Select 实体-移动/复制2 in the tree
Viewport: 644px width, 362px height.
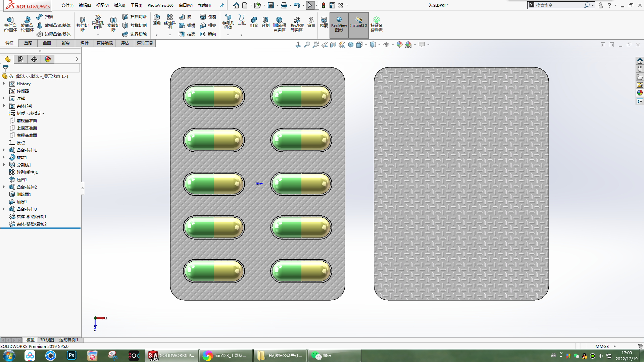(x=32, y=224)
